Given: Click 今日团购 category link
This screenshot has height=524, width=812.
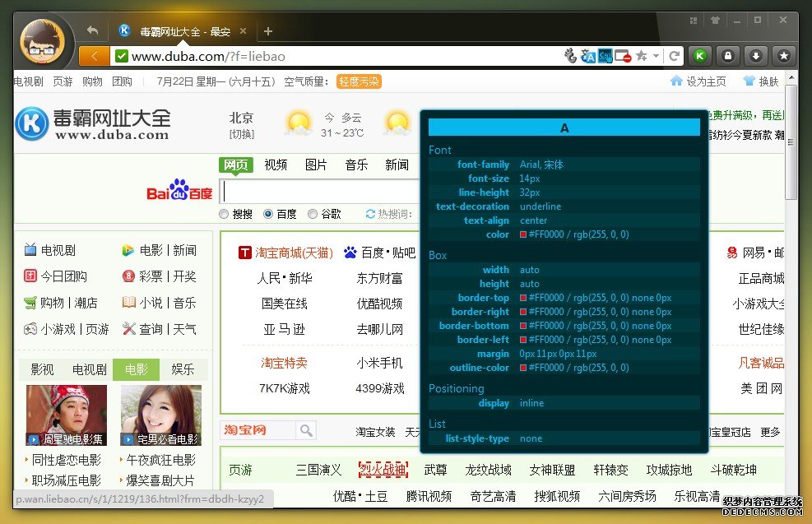Looking at the screenshot, I should click(63, 276).
